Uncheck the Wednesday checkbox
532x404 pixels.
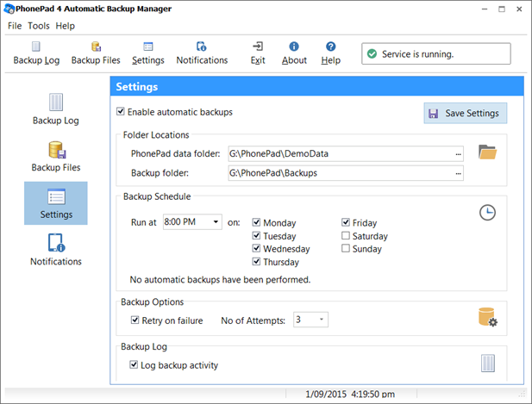point(256,248)
